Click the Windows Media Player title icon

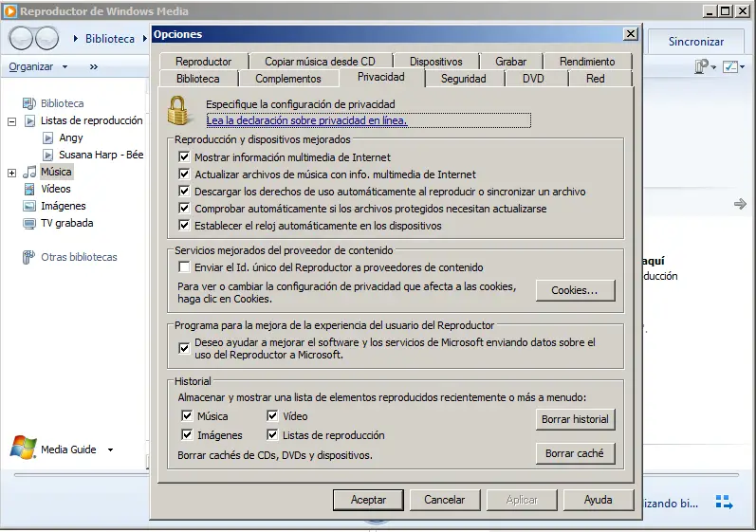pos(10,11)
